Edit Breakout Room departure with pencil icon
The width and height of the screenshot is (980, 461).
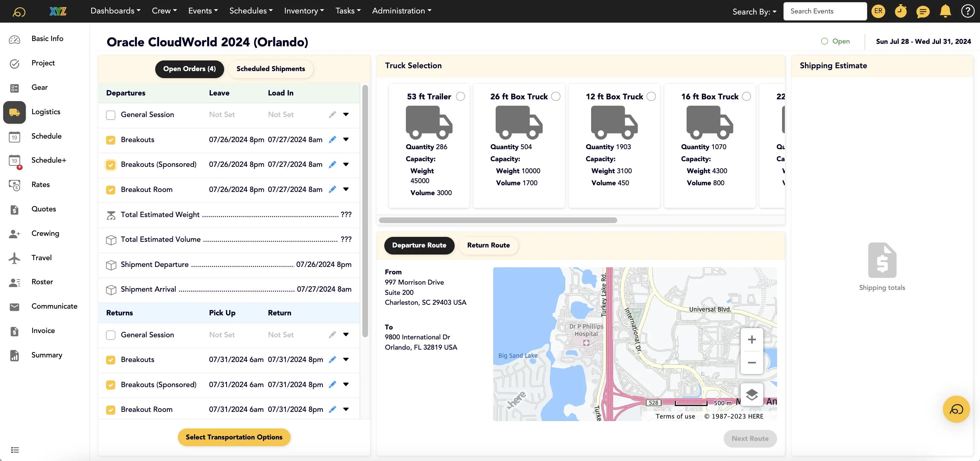click(x=332, y=189)
